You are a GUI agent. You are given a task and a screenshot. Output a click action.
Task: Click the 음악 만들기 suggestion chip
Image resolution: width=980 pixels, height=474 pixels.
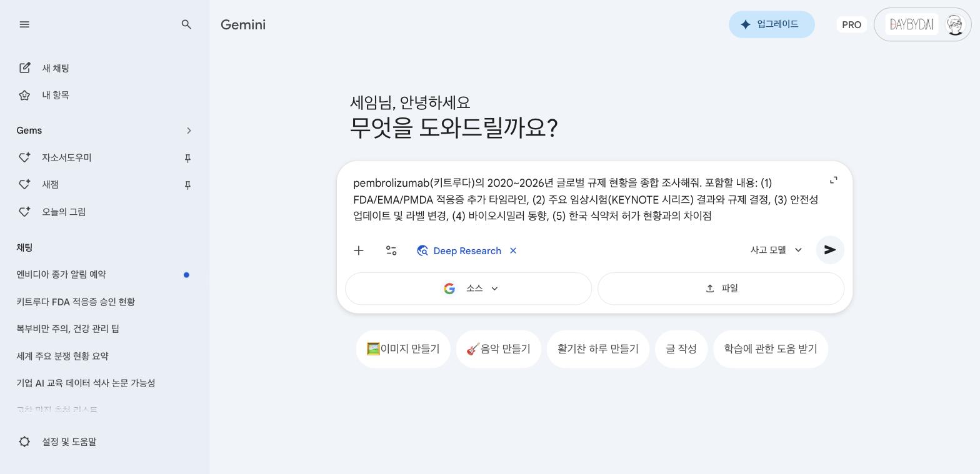tap(499, 349)
